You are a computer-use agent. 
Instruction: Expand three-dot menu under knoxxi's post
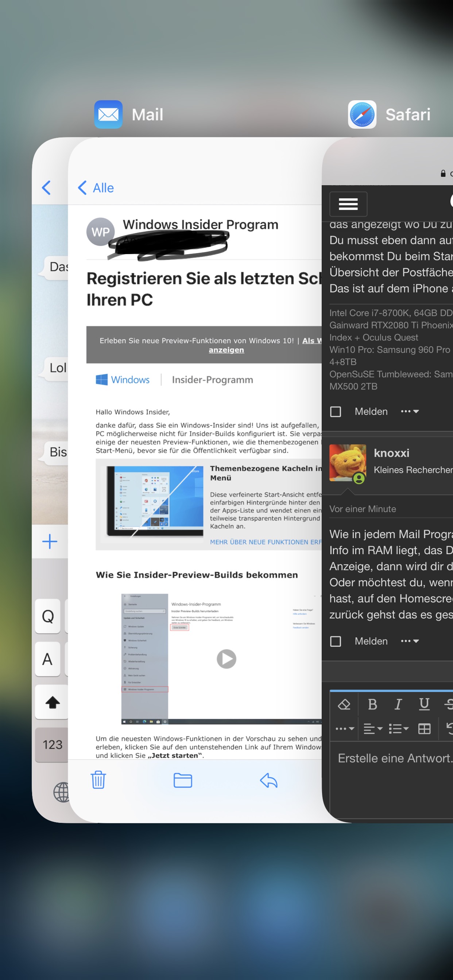410,641
